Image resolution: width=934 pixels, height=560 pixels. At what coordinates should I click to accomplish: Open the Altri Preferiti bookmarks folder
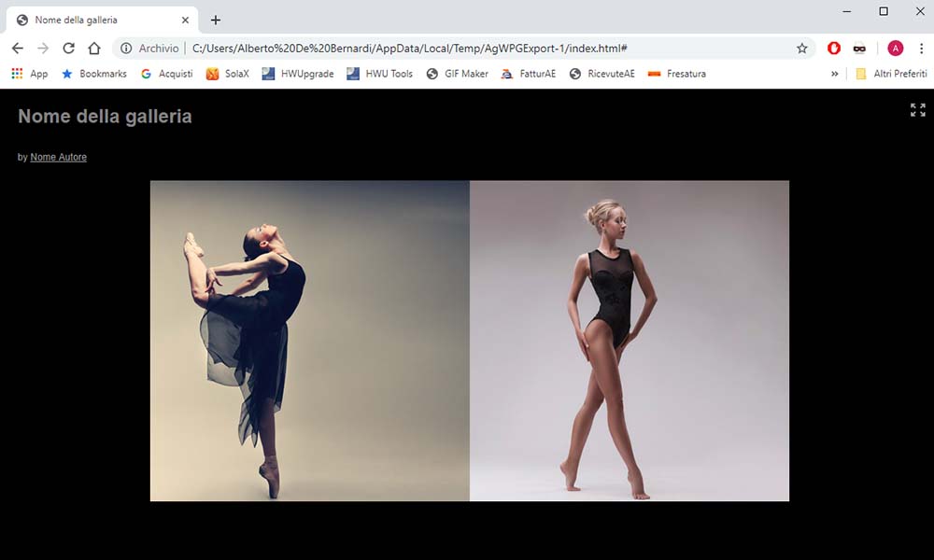pos(891,74)
